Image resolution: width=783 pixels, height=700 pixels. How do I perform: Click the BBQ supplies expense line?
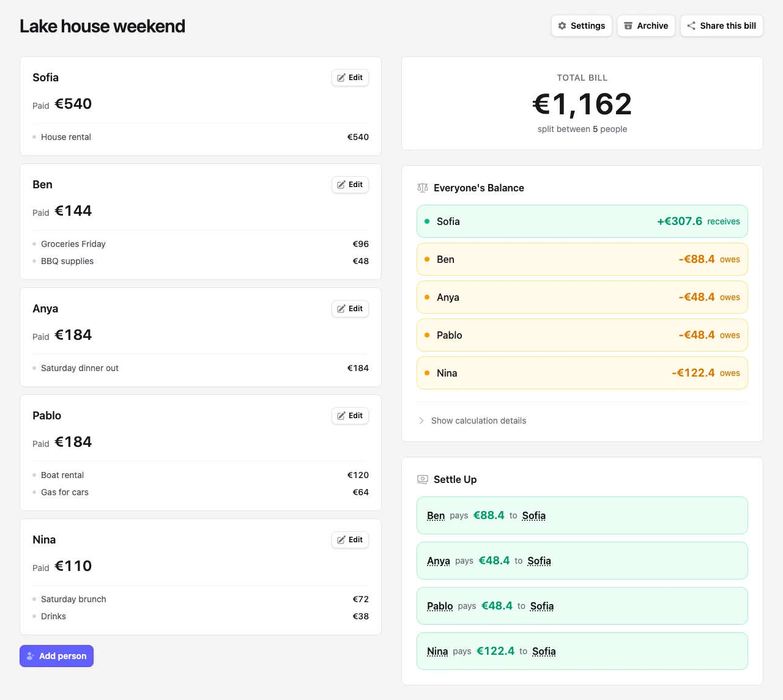coord(201,261)
